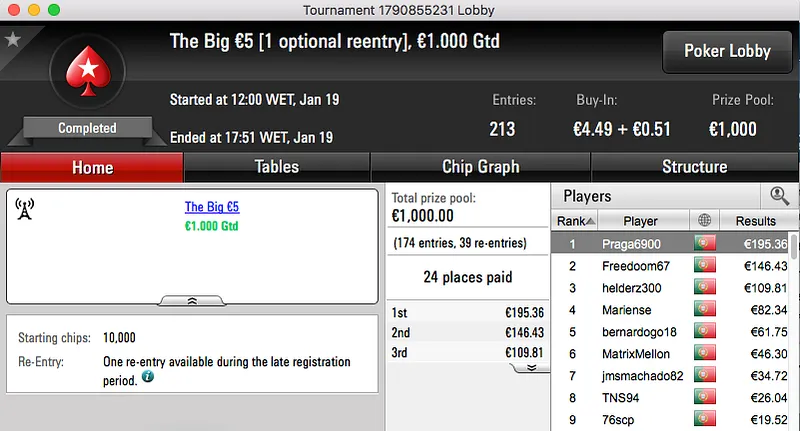Click the PokerStars spade logo
Image resolution: width=800 pixels, height=431 pixels.
(87, 77)
